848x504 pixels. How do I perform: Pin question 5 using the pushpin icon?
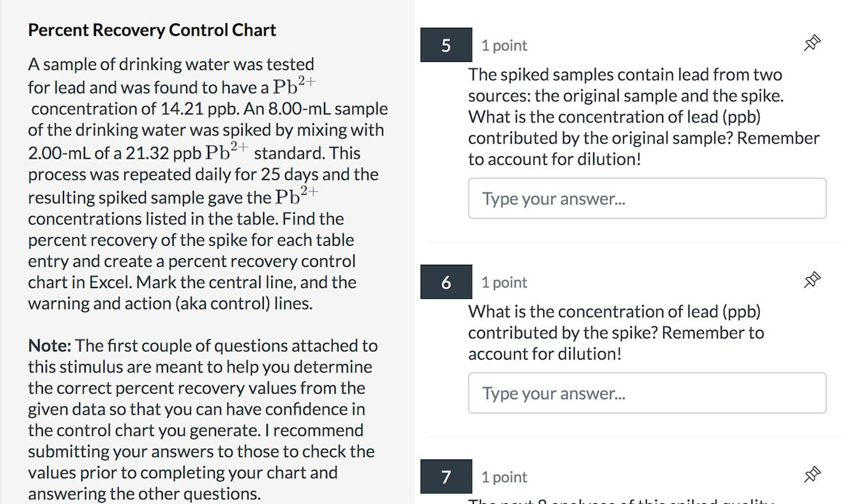pos(812,42)
